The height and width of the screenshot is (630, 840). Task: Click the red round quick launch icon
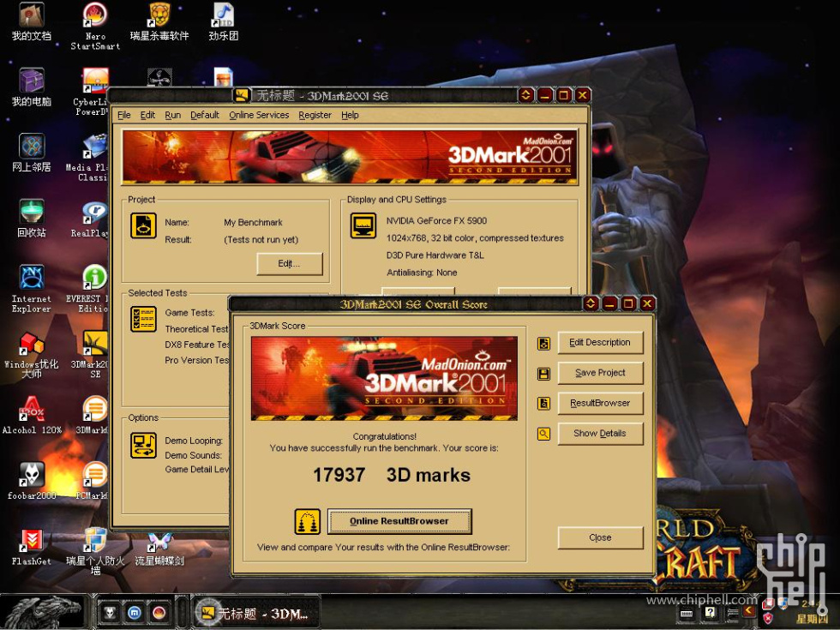click(x=159, y=612)
